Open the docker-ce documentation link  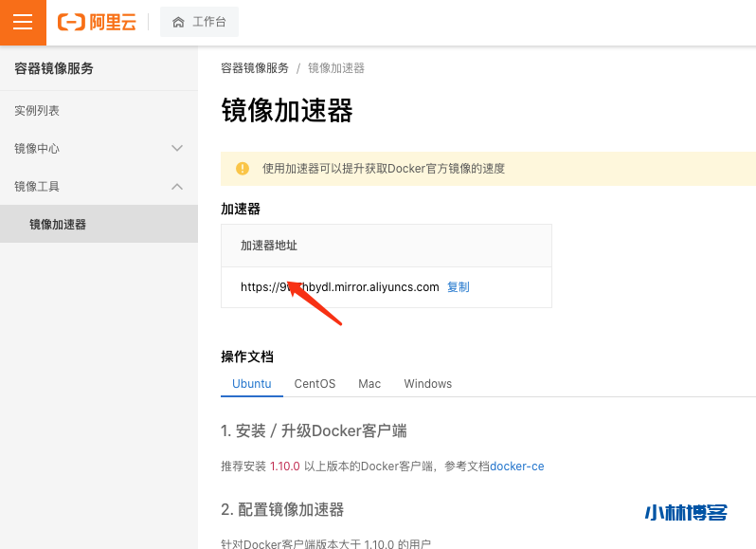(516, 467)
